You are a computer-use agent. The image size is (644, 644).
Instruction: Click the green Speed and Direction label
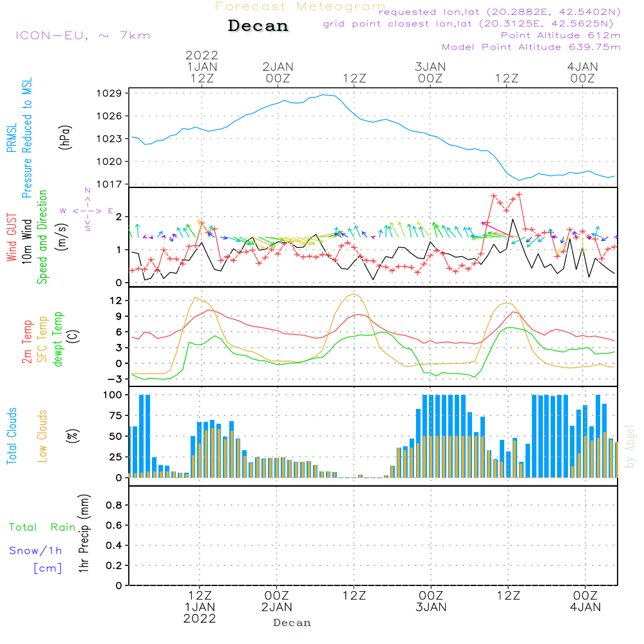(43, 236)
